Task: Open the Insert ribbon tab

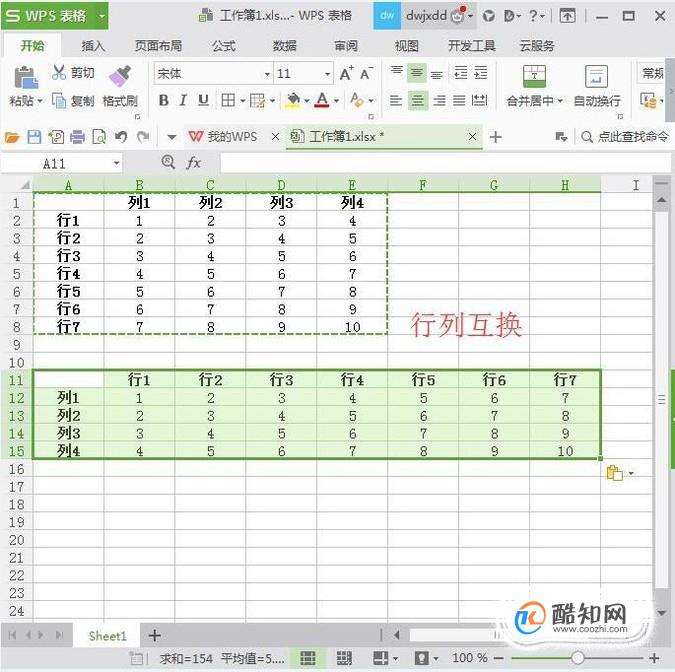Action: [x=93, y=46]
